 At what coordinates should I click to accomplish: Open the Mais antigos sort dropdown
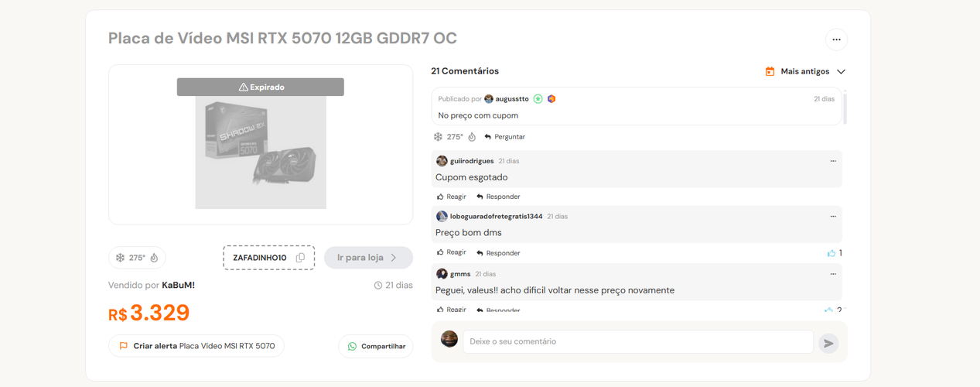tap(805, 71)
